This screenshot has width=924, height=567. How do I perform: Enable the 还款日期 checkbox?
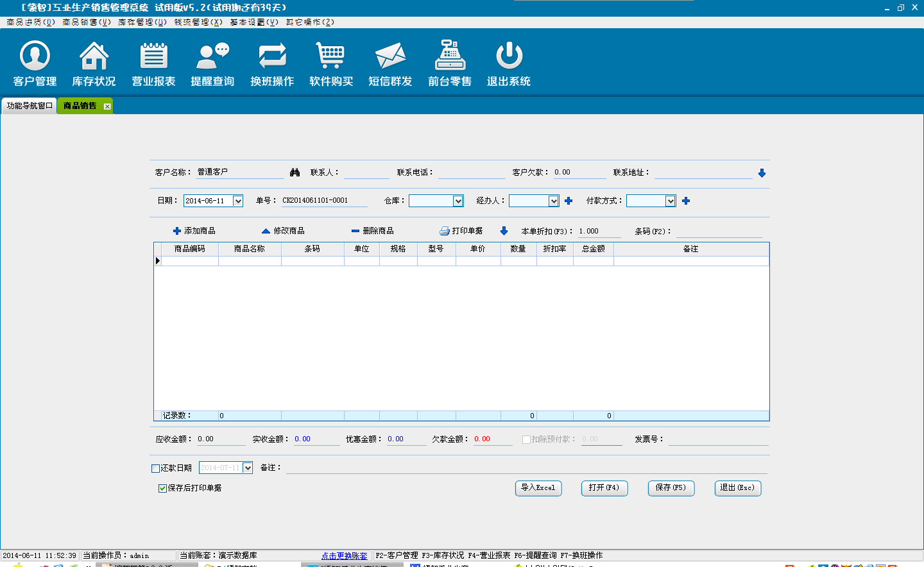tap(155, 468)
